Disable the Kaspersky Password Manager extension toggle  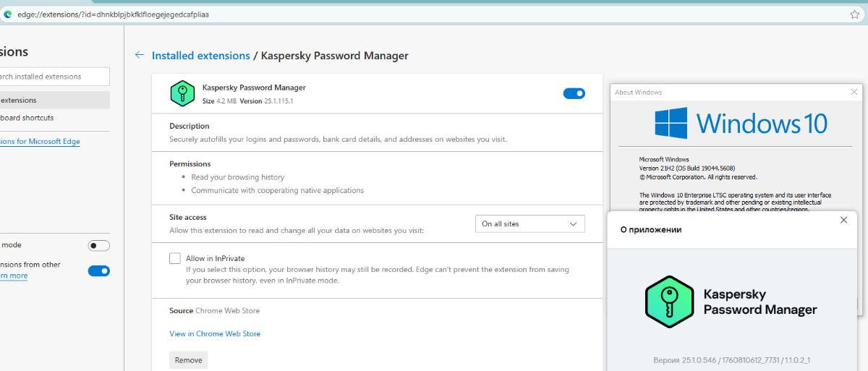tap(574, 93)
